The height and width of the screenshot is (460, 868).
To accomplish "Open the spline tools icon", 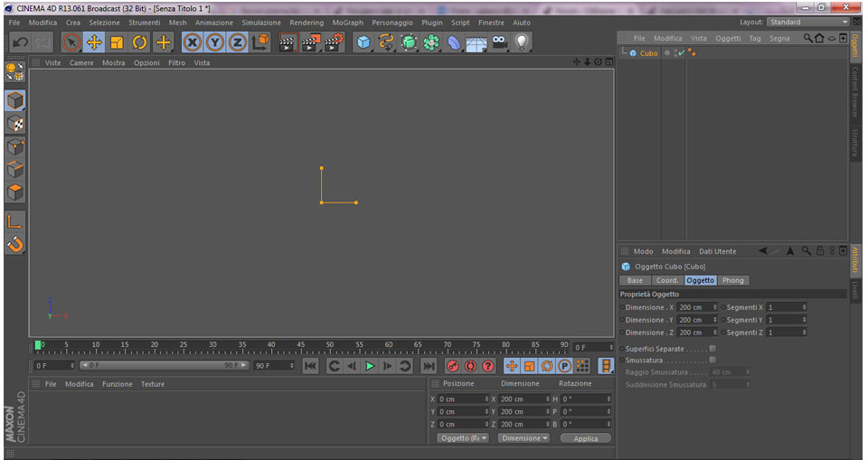I will click(x=386, y=42).
